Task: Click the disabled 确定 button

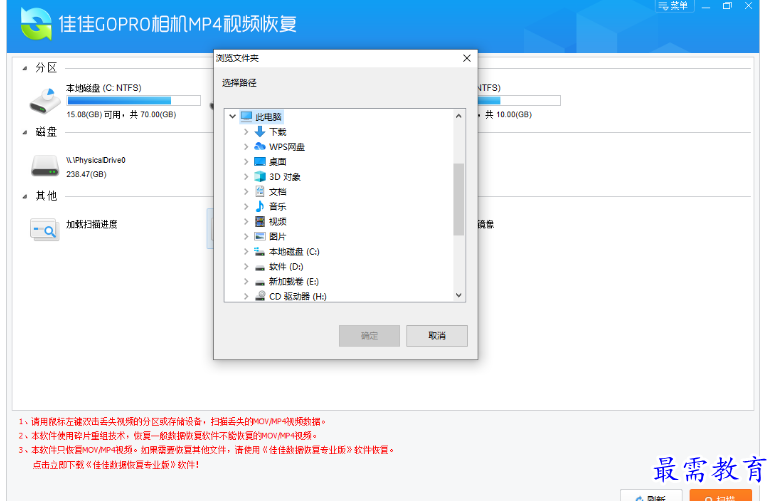Action: click(369, 335)
